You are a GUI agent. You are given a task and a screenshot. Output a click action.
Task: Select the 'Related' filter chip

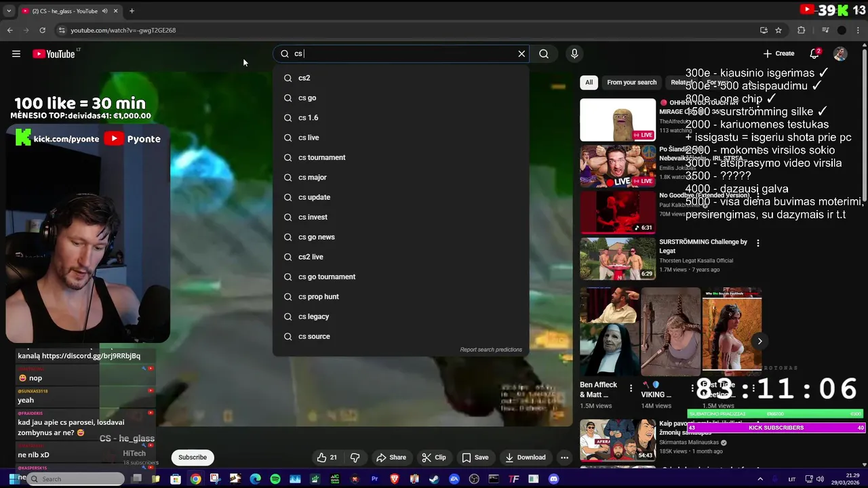[682, 82]
